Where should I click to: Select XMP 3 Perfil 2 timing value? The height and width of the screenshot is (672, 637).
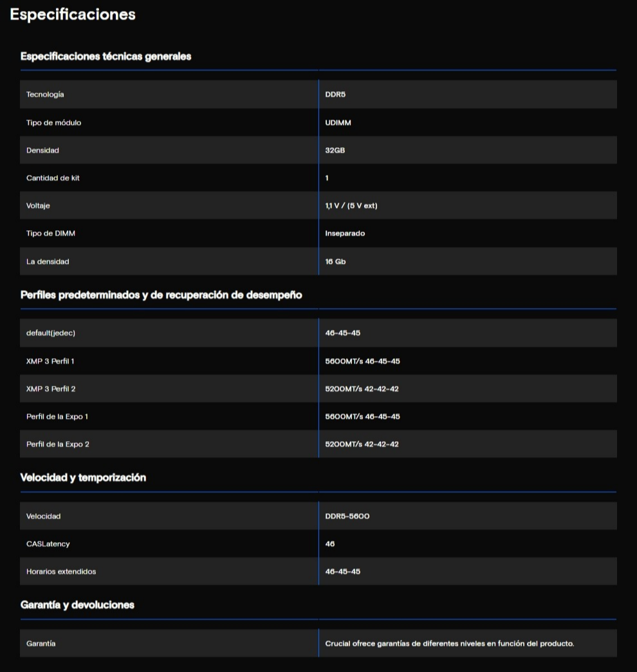[362, 389]
